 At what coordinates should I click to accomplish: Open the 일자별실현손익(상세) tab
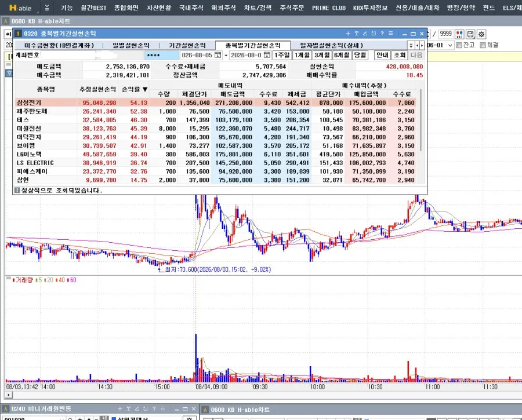pos(331,45)
